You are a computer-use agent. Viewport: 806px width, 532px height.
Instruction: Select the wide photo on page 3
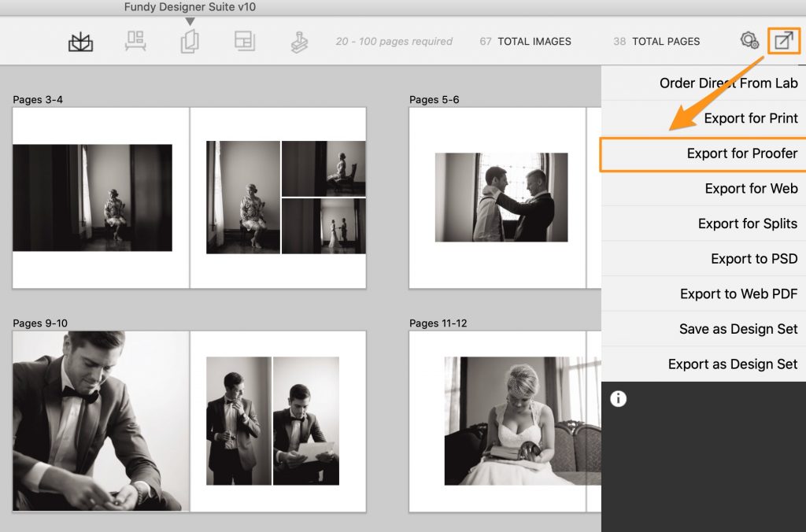[x=93, y=198]
